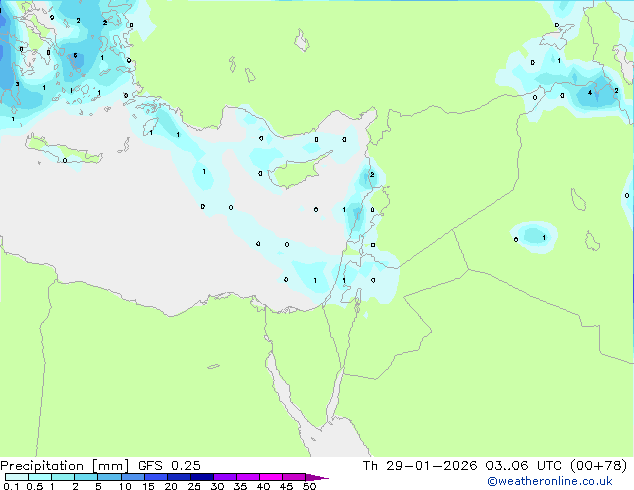Click the "40" legend scale label
This screenshot has width=634, height=490.
click(x=263, y=486)
